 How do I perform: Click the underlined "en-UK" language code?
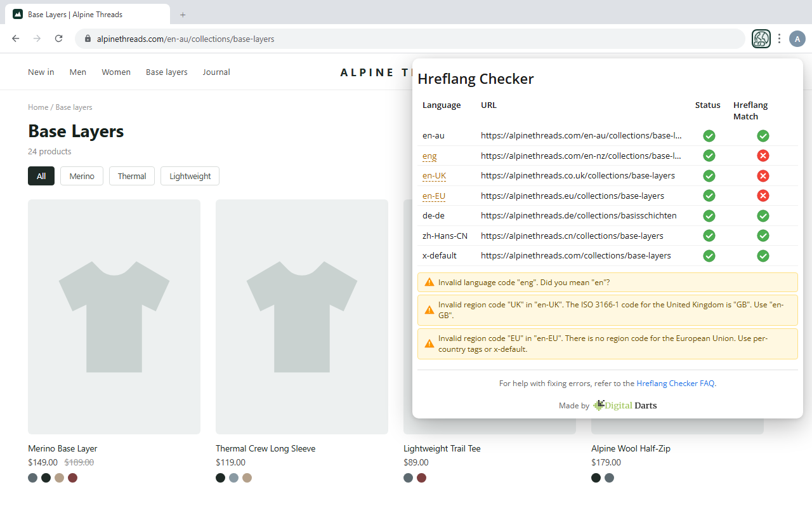(x=434, y=176)
